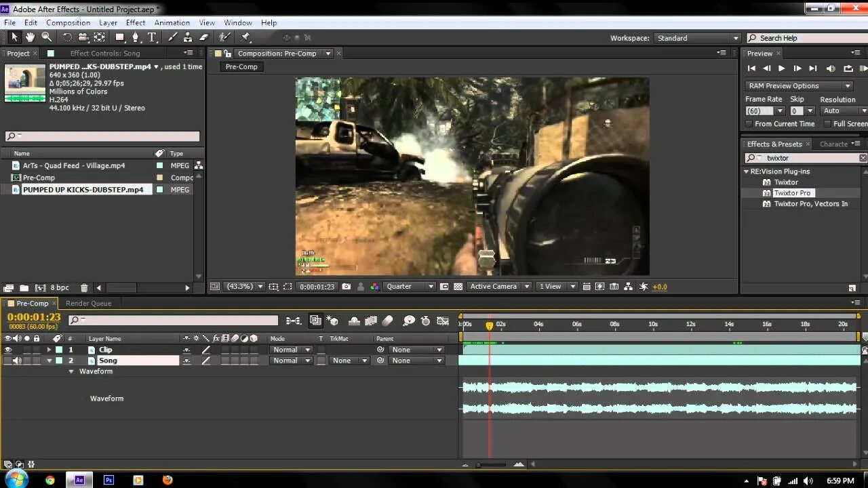This screenshot has height=488, width=868.
Task: Enable the From Current Time checkbox
Action: point(749,124)
